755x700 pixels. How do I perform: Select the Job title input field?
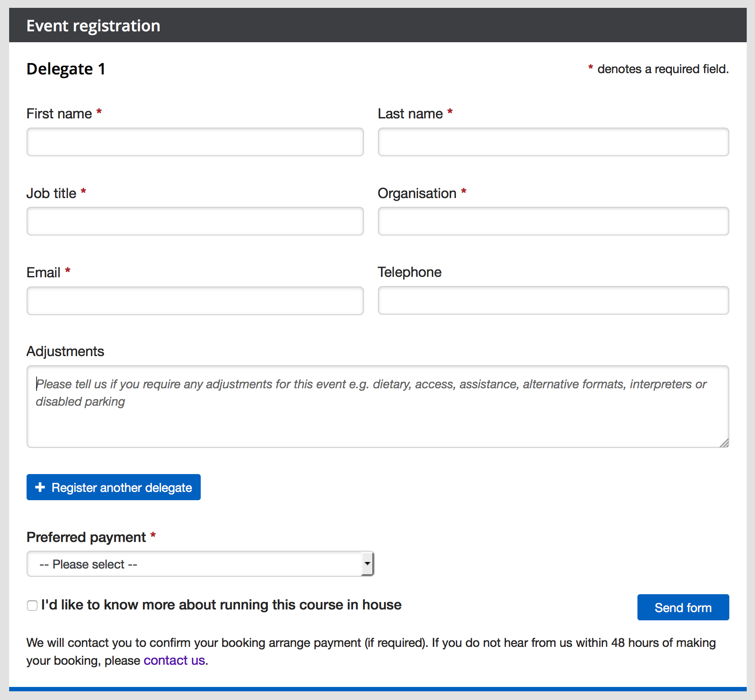pos(195,221)
